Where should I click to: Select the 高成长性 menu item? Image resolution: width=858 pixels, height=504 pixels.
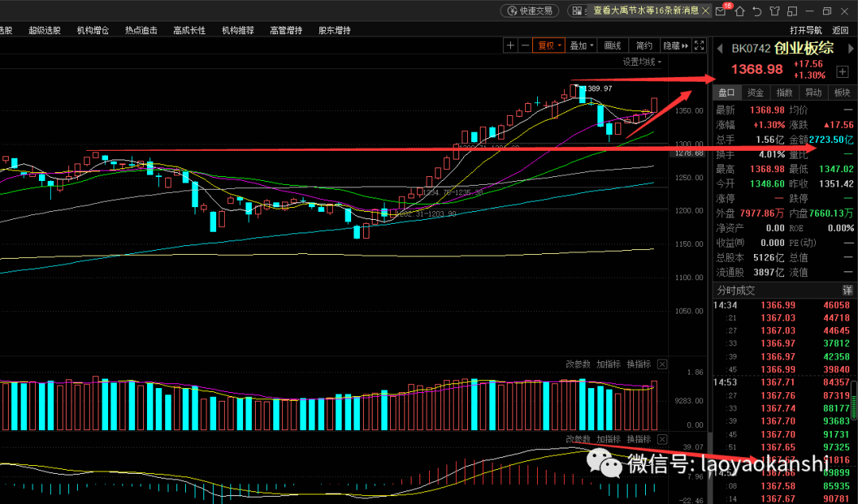point(189,30)
